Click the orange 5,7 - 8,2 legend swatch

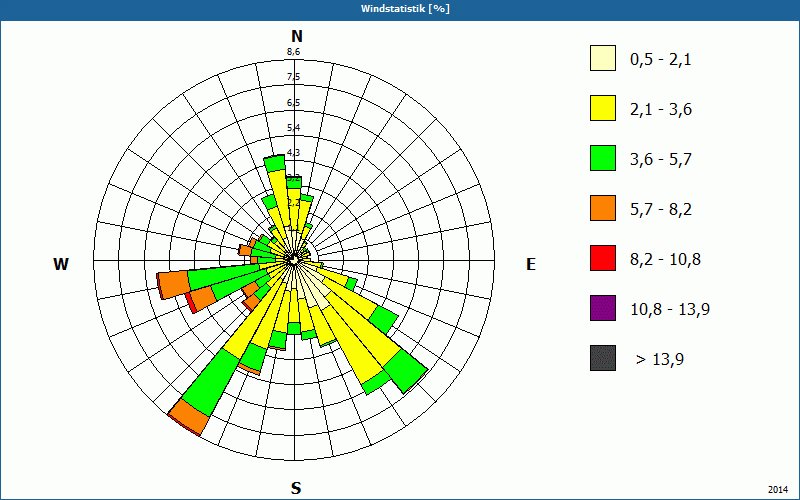pyautogui.click(x=603, y=208)
